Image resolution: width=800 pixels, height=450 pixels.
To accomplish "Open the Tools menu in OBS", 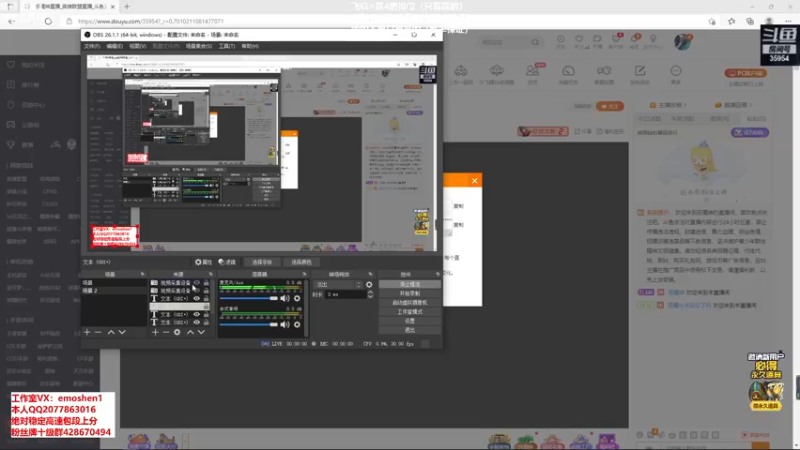I will tap(227, 46).
